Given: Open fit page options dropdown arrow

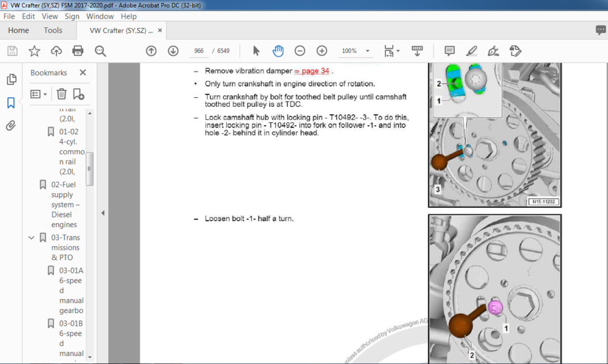Looking at the screenshot, I should point(398,51).
